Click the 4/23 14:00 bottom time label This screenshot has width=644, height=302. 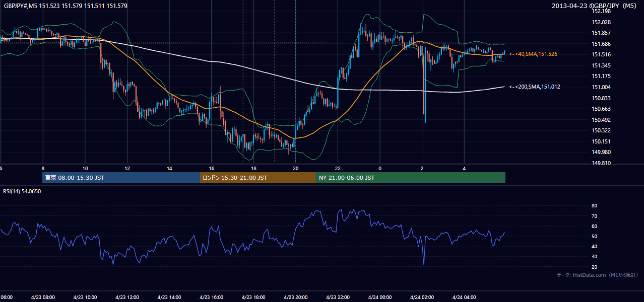[169, 297]
